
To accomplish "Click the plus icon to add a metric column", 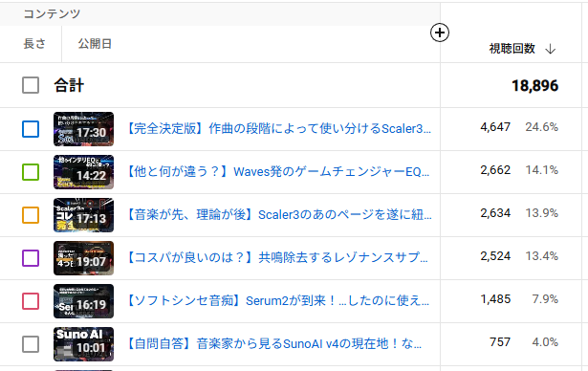I will tap(440, 33).
